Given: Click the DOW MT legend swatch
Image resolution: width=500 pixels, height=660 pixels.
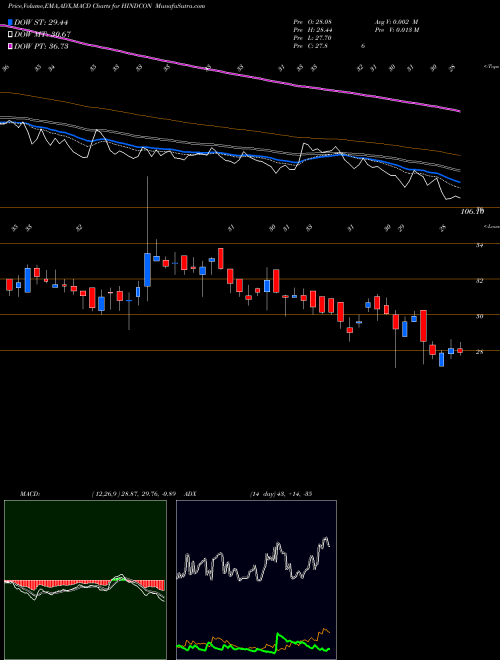Looking at the screenshot, I should click(x=10, y=35).
